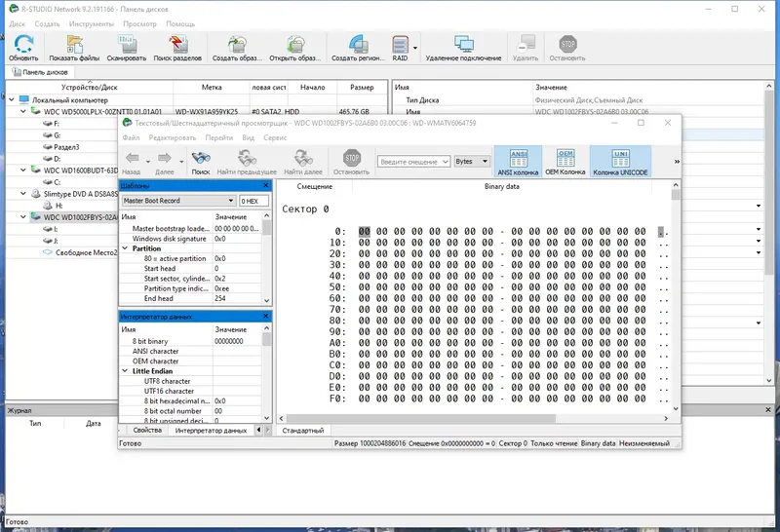Open the Bytes unit dropdown
The width and height of the screenshot is (780, 532).
(470, 162)
